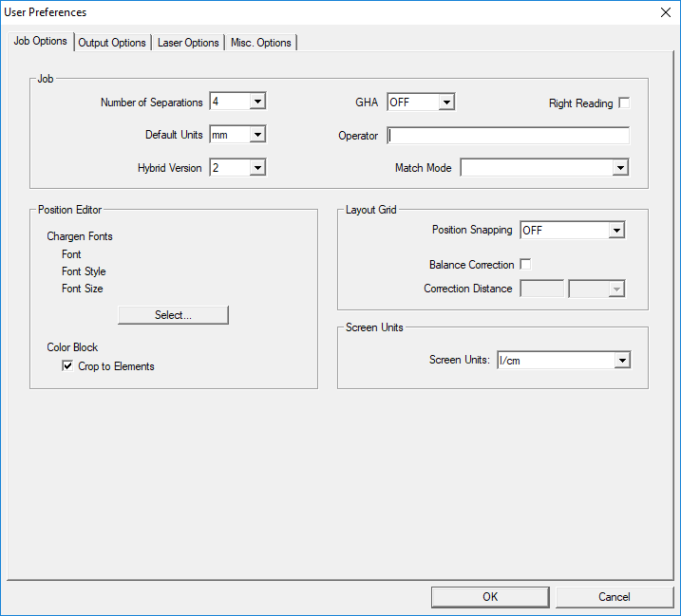Close the User Preferences dialog
Viewport: 681px width, 616px height.
coord(665,12)
